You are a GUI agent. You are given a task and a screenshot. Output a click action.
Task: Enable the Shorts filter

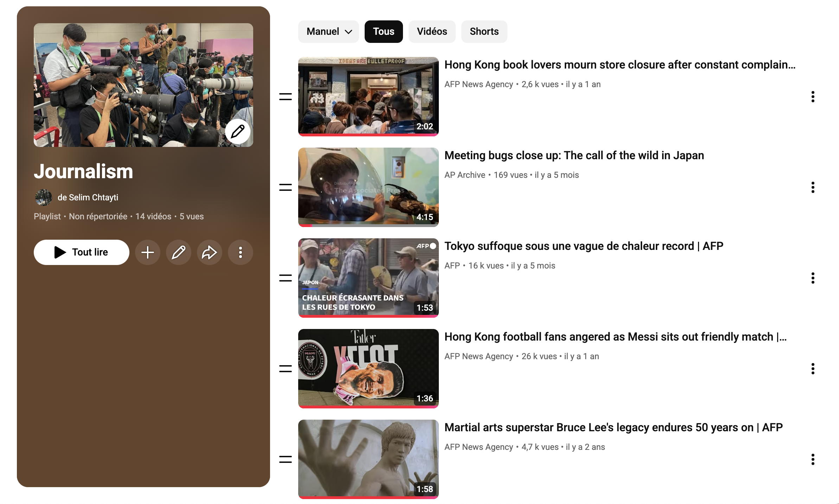pyautogui.click(x=484, y=31)
